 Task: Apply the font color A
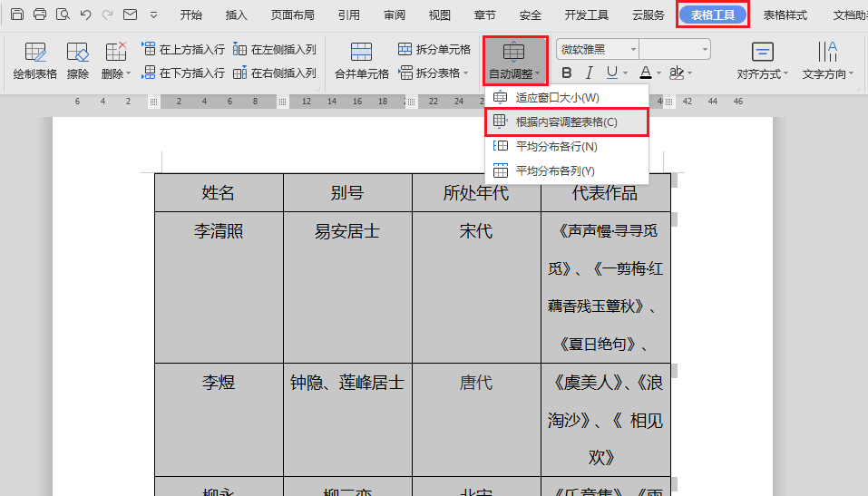click(646, 73)
